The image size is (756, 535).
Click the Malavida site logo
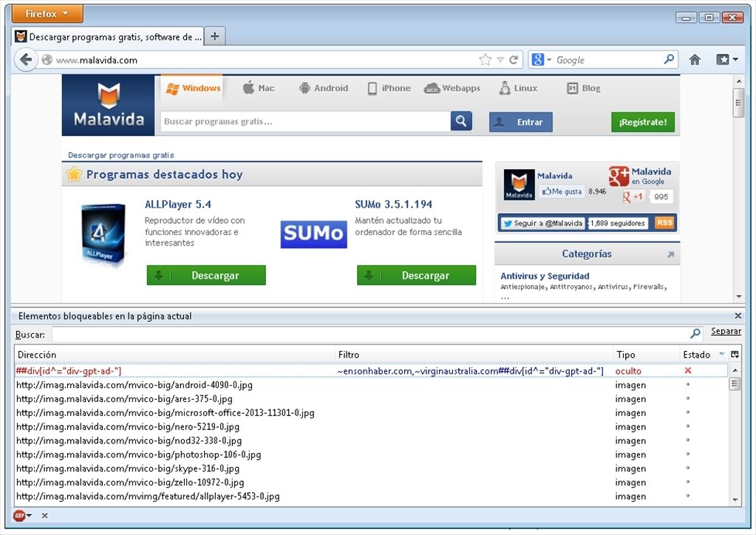pos(109,105)
